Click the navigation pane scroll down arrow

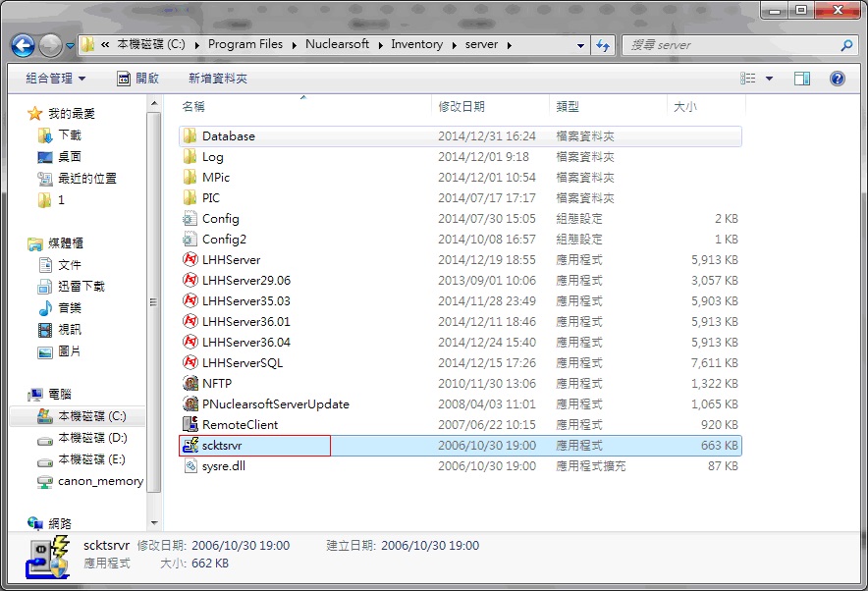[154, 523]
